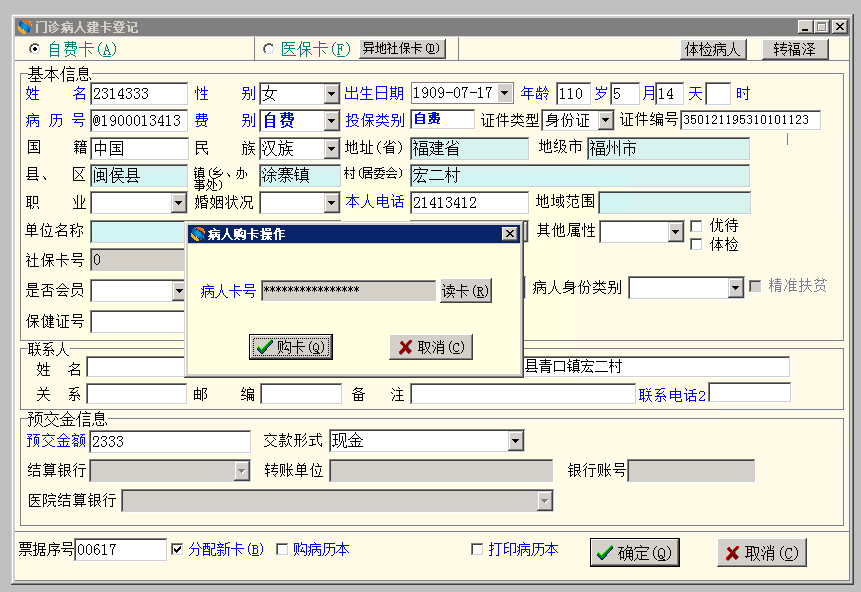Select the 医保卡(F) radio button
This screenshot has height=592, width=861.
pos(269,49)
